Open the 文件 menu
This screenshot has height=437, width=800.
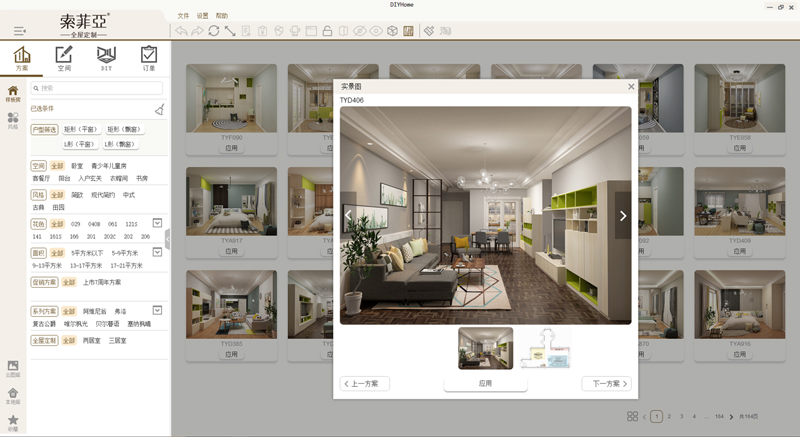pos(183,16)
